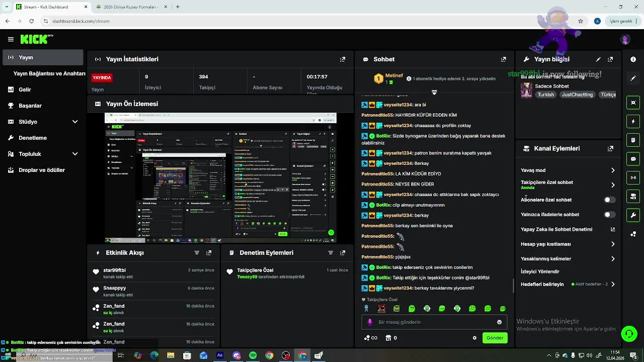Open filter options in Etkinlik Akışı panel
This screenshot has width=644, height=362.
[197, 253]
